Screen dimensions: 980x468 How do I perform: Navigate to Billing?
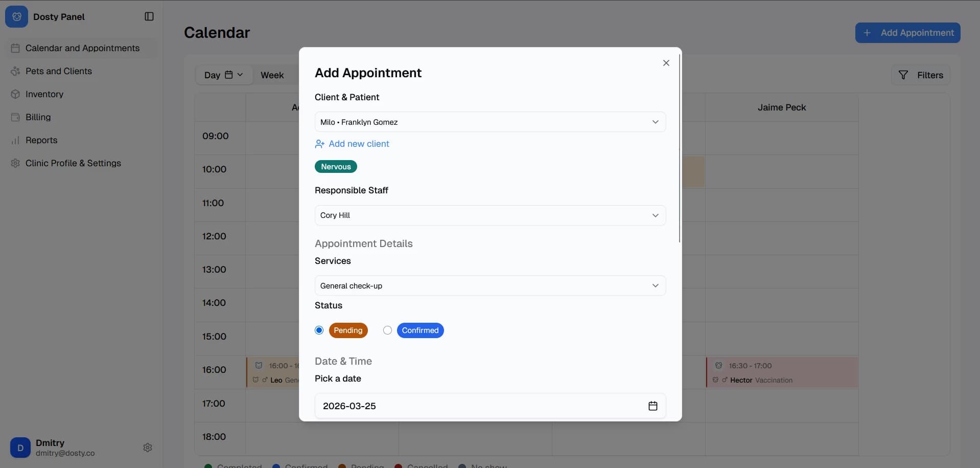(x=82, y=117)
